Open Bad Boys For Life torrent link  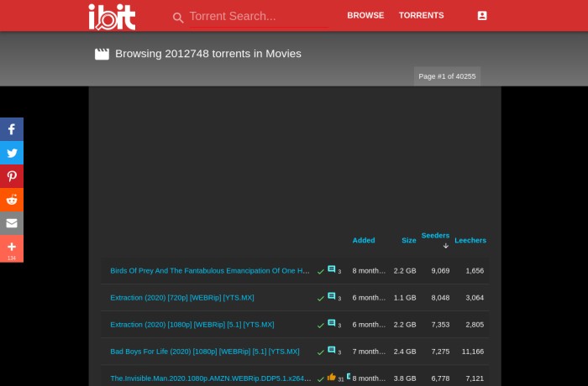[205, 352]
